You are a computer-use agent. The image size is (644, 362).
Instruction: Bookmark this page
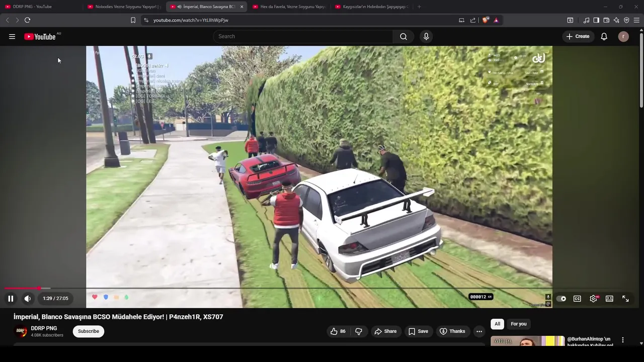click(x=133, y=20)
